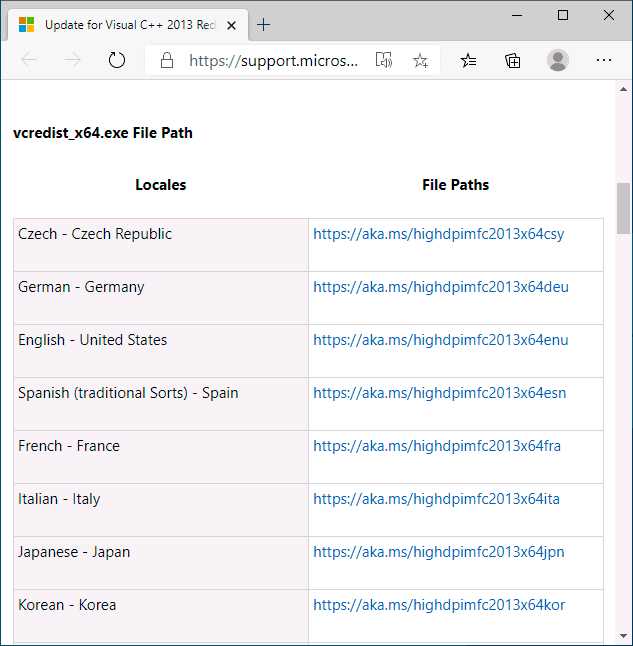Open the highdpimfc2013x64ita link
The height and width of the screenshot is (646, 633).
click(436, 499)
